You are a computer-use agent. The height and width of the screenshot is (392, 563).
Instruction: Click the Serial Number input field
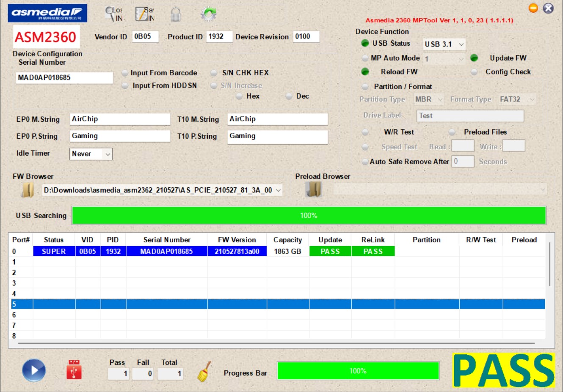coord(64,78)
